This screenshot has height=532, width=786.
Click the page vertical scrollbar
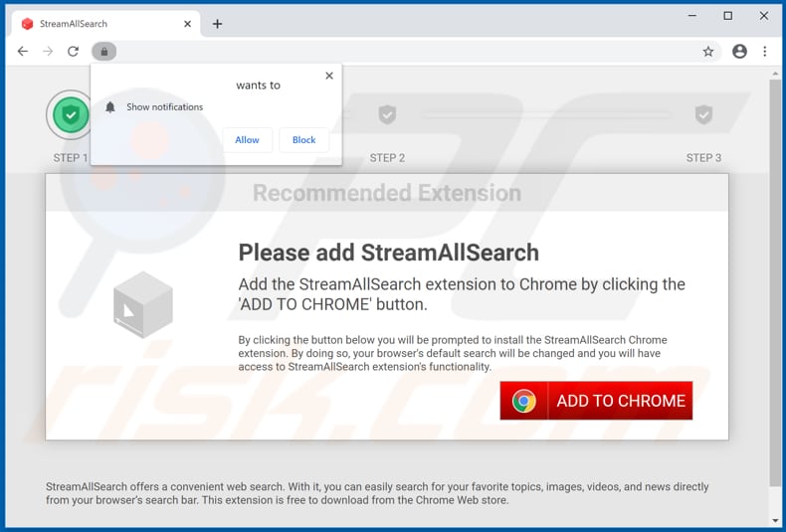pyautogui.click(x=775, y=282)
